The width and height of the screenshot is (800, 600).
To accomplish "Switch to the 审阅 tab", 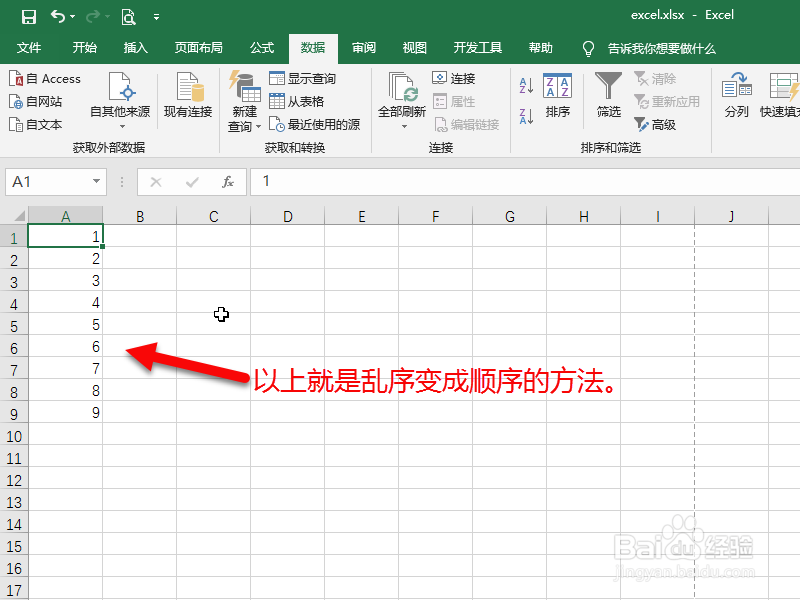I will (x=364, y=48).
